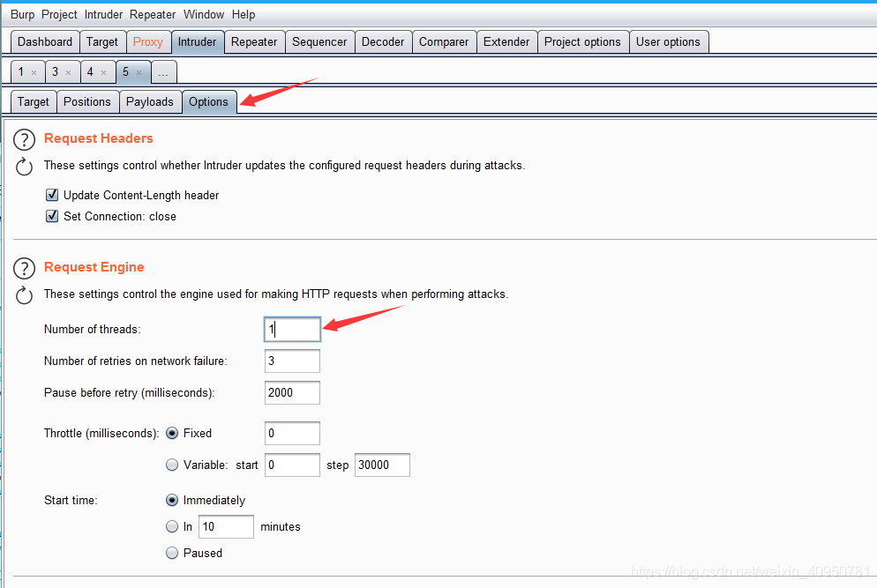The width and height of the screenshot is (877, 588).
Task: Open Request Headers help icon
Action: [24, 140]
